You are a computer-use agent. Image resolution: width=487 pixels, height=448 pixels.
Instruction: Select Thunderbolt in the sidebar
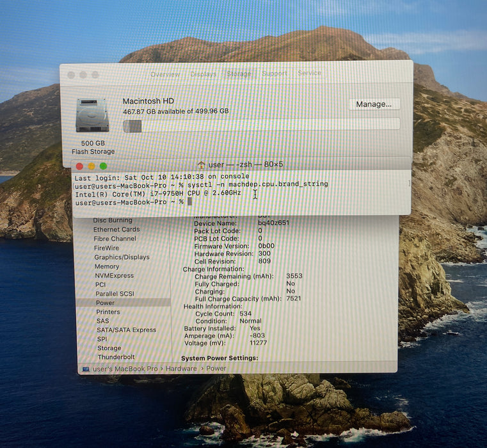pos(116,357)
